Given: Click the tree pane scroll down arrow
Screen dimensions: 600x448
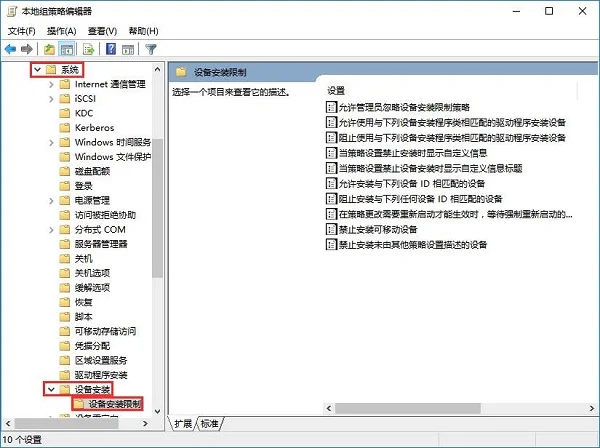Looking at the screenshot, I should [x=157, y=411].
